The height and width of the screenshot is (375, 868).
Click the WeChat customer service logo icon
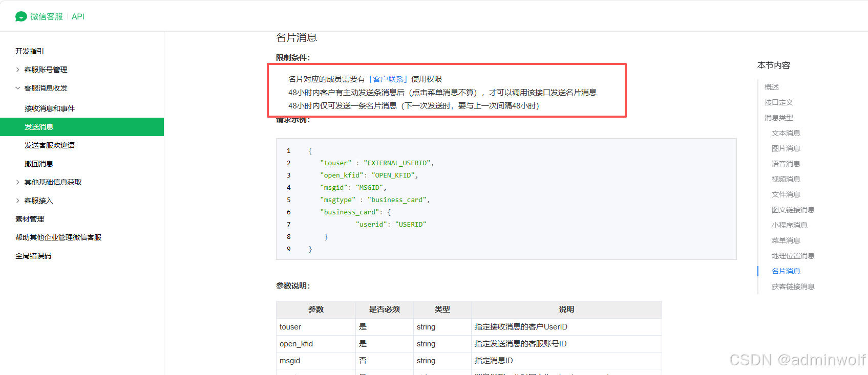(21, 17)
